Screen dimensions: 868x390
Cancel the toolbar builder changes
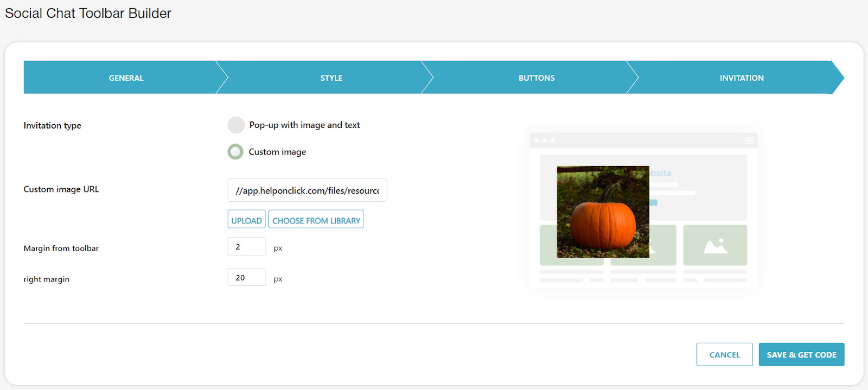point(724,355)
